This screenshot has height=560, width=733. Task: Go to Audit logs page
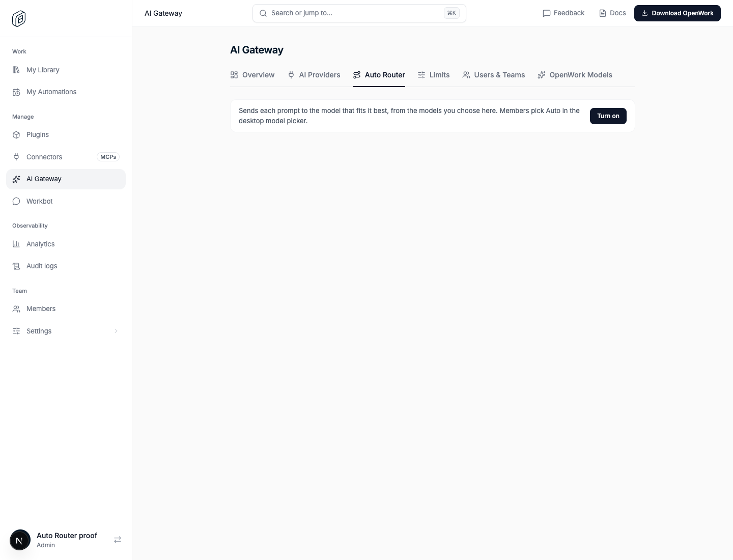(66, 266)
